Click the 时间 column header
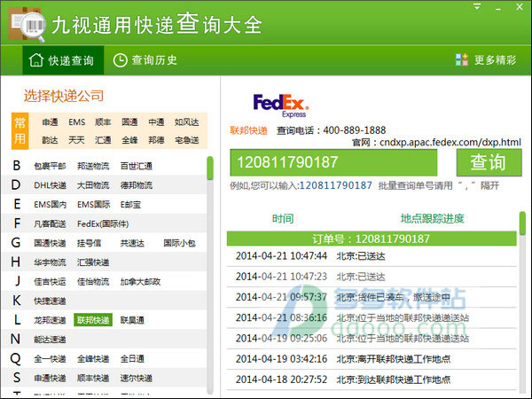 (x=283, y=219)
